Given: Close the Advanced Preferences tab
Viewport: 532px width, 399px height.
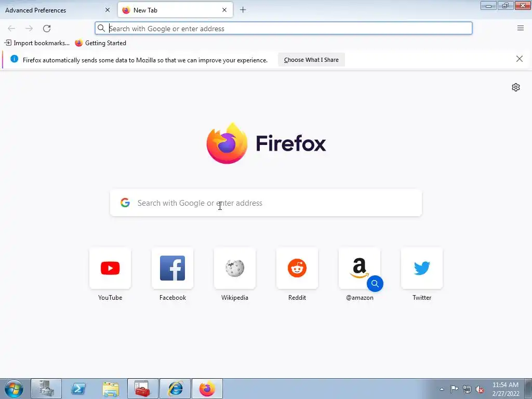Looking at the screenshot, I should [107, 10].
